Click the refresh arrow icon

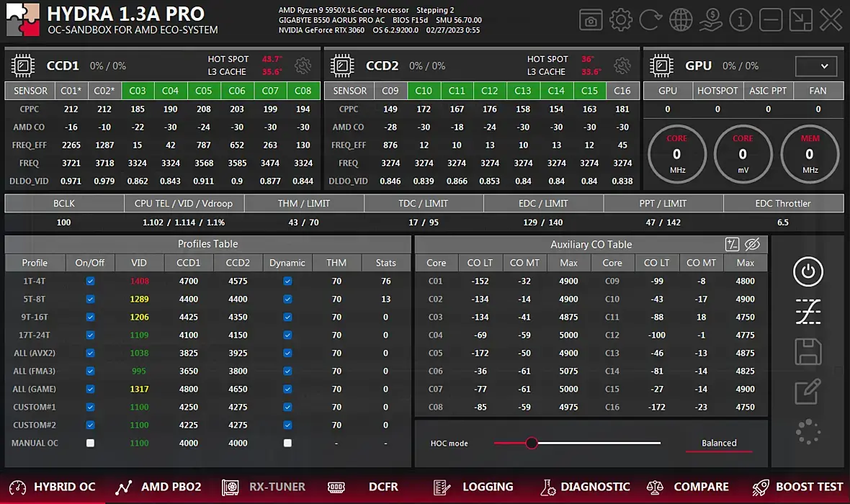coord(650,21)
